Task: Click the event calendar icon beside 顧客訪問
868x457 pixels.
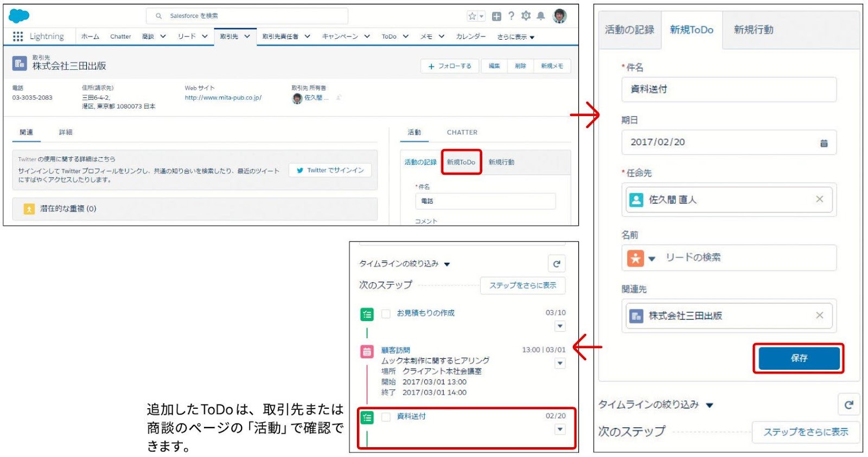Action: tap(367, 351)
